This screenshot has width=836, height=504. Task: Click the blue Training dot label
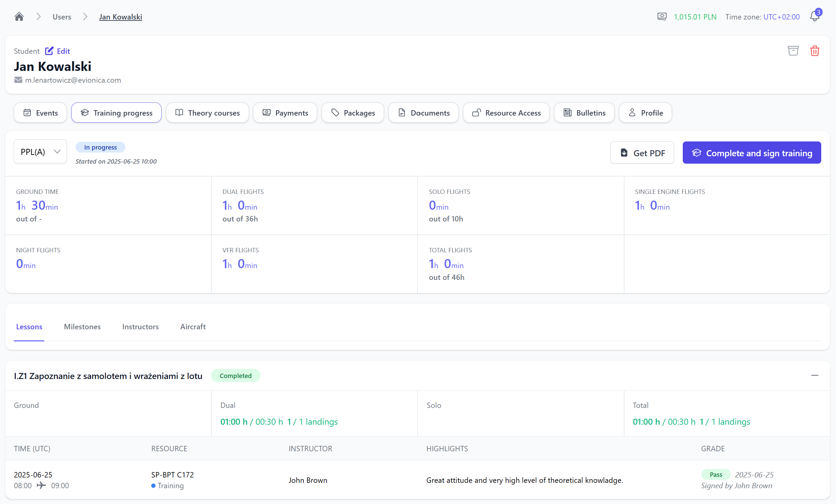tap(168, 486)
